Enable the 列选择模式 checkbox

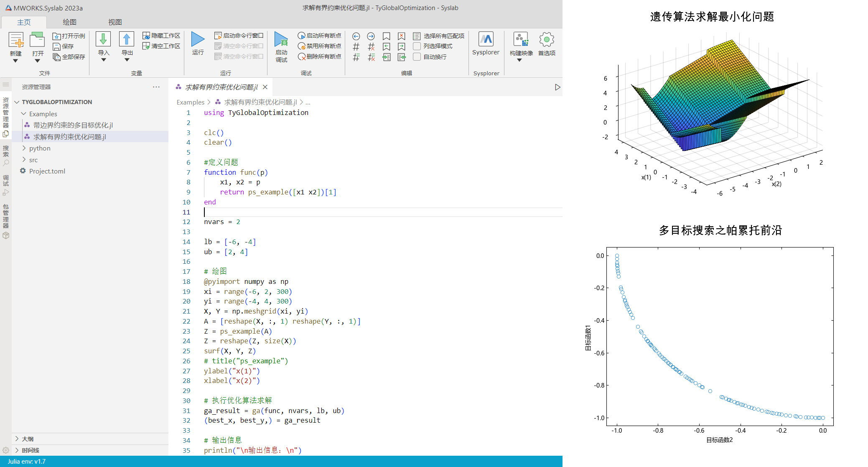[417, 46]
